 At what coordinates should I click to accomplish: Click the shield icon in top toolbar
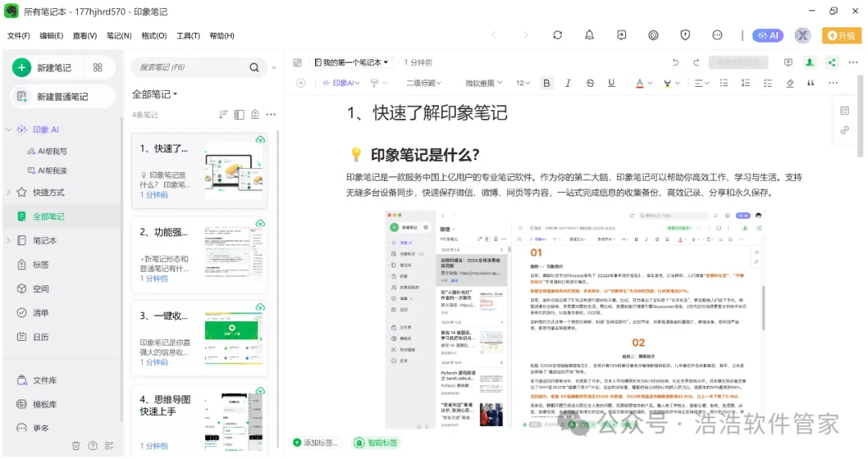(x=686, y=35)
